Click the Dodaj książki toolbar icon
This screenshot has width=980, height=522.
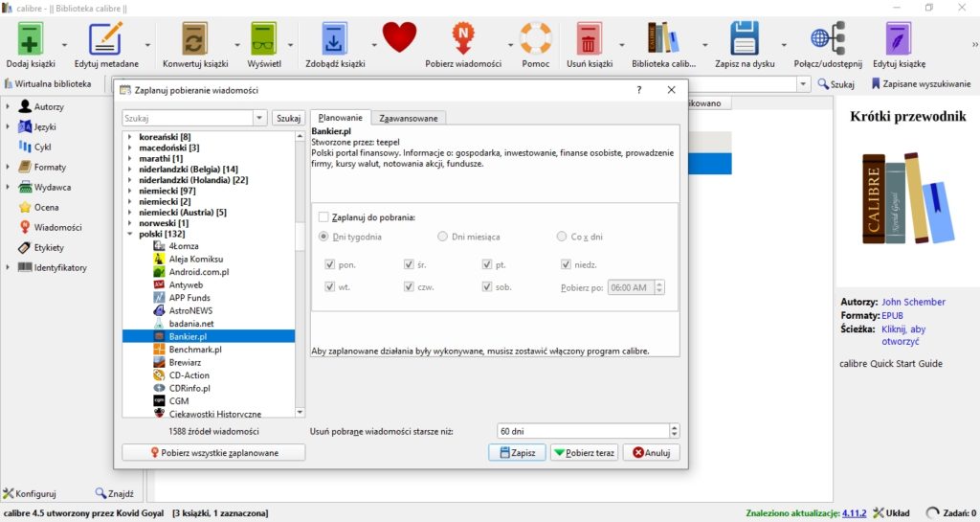[x=30, y=39]
